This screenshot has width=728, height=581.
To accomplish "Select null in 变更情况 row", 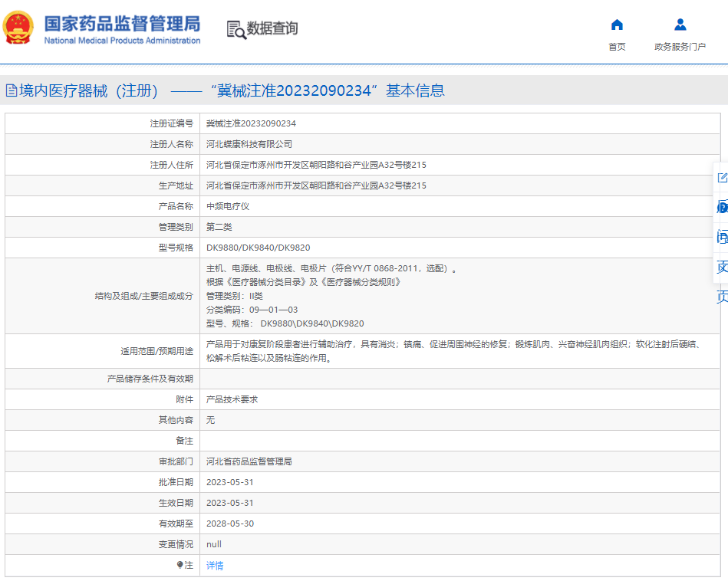I will tap(213, 544).
